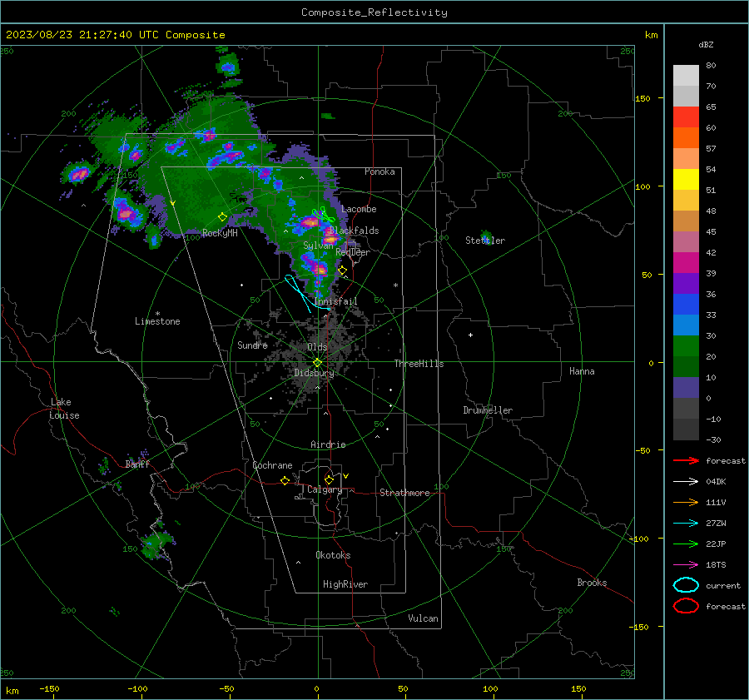
Task: Click the HighRiver label
Action: pyautogui.click(x=345, y=584)
